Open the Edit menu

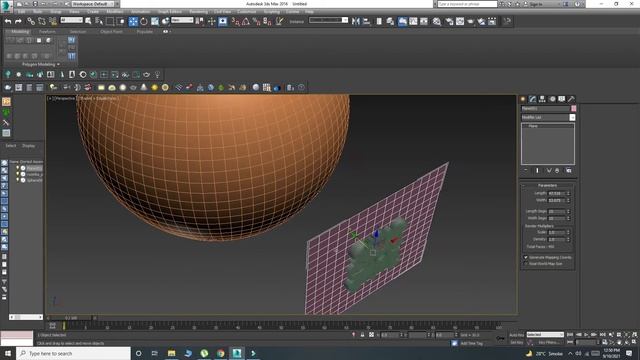click(x=22, y=12)
